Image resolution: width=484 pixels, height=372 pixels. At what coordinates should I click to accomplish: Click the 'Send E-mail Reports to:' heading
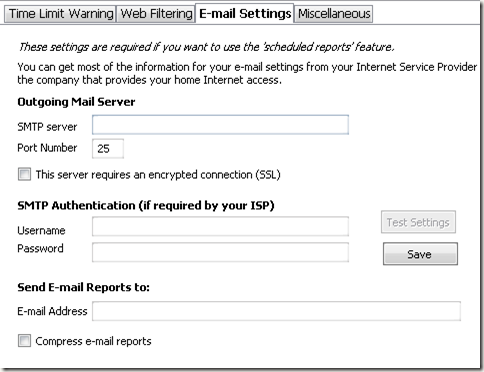(83, 287)
